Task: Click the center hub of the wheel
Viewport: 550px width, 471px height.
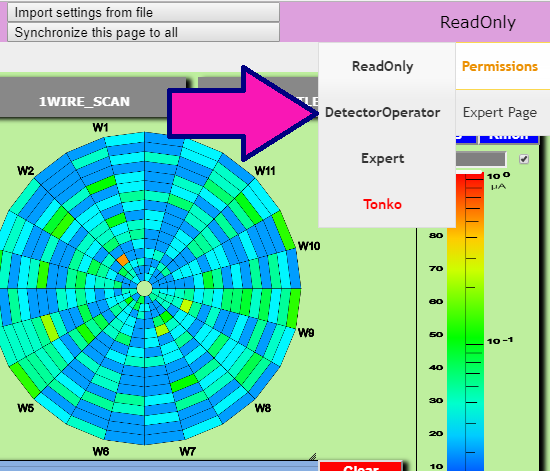Action: [x=145, y=289]
